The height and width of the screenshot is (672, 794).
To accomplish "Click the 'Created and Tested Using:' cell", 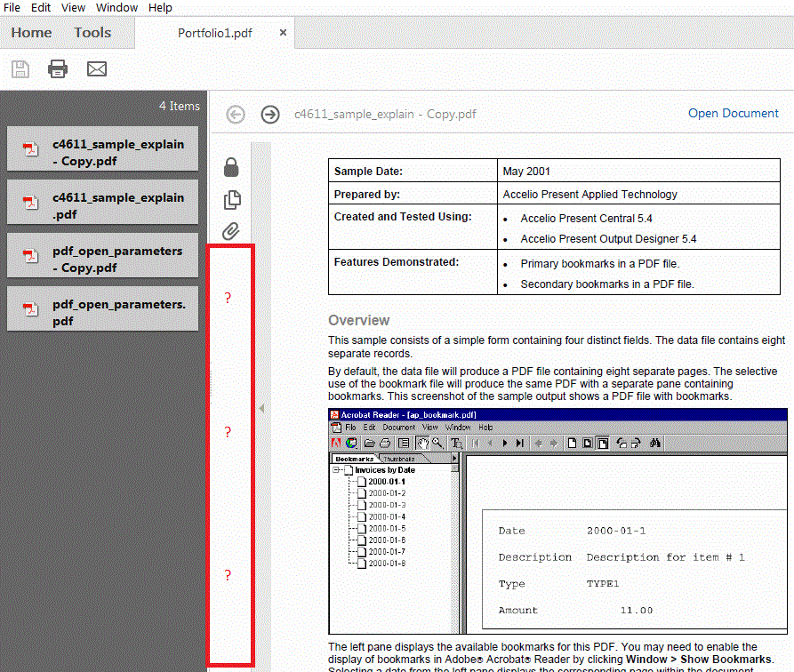I will [413, 227].
